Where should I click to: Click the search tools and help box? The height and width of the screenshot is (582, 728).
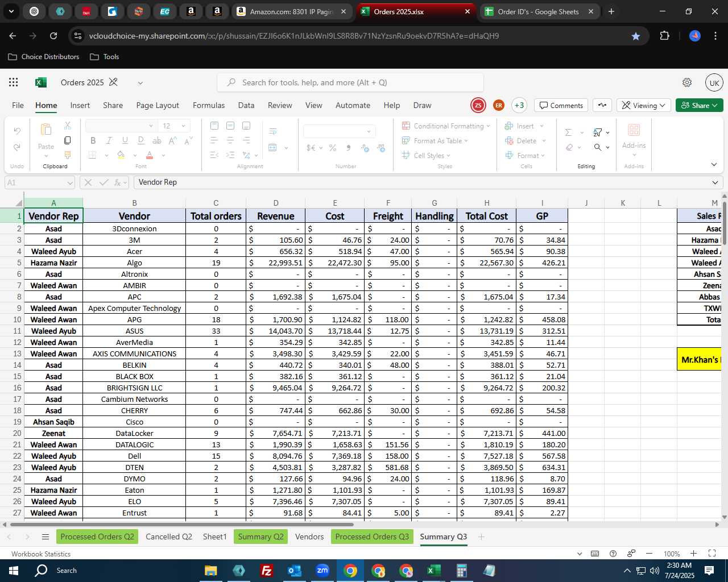point(350,82)
